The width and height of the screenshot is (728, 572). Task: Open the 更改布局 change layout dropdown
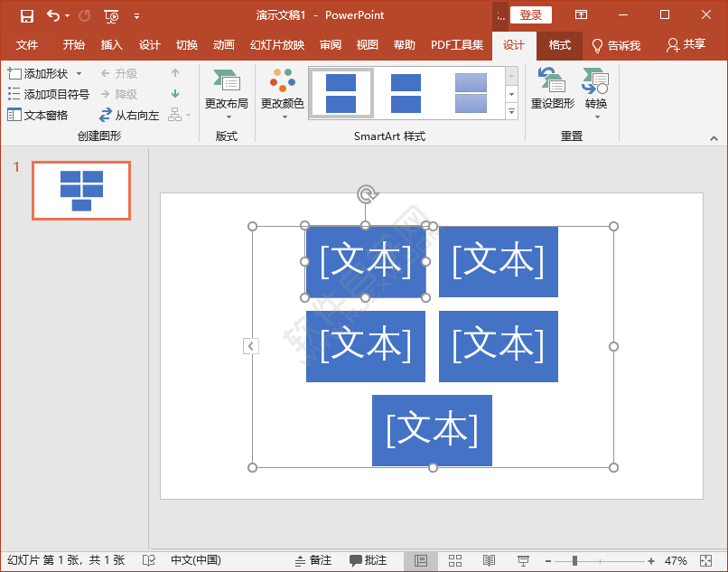point(227,95)
